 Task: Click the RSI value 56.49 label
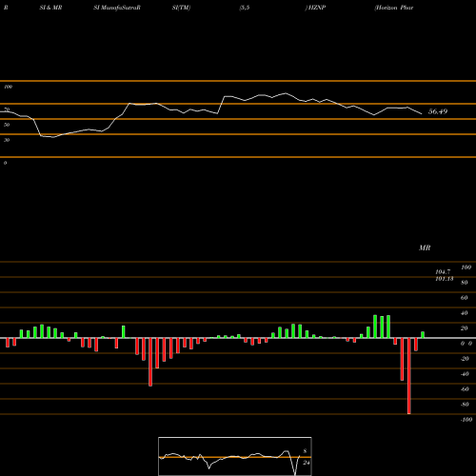coord(438,111)
